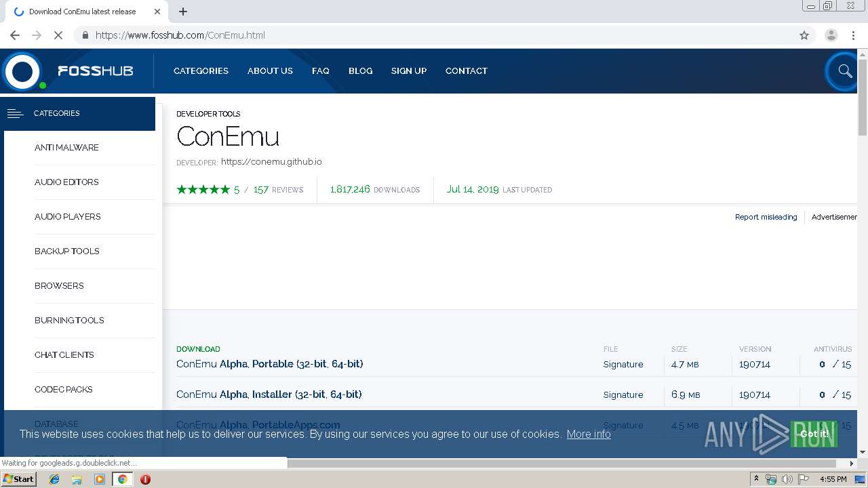Open the CATEGORIES navigation menu
Screen dimensions: 868x488
point(201,70)
